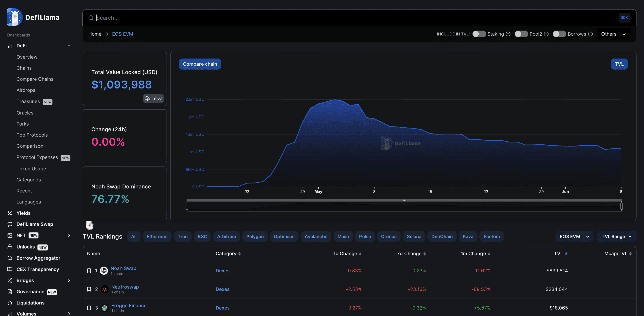Screen dimensions: 644x316
Task: Toggle Pool2 inclusion in TVL
Action: (x=521, y=34)
